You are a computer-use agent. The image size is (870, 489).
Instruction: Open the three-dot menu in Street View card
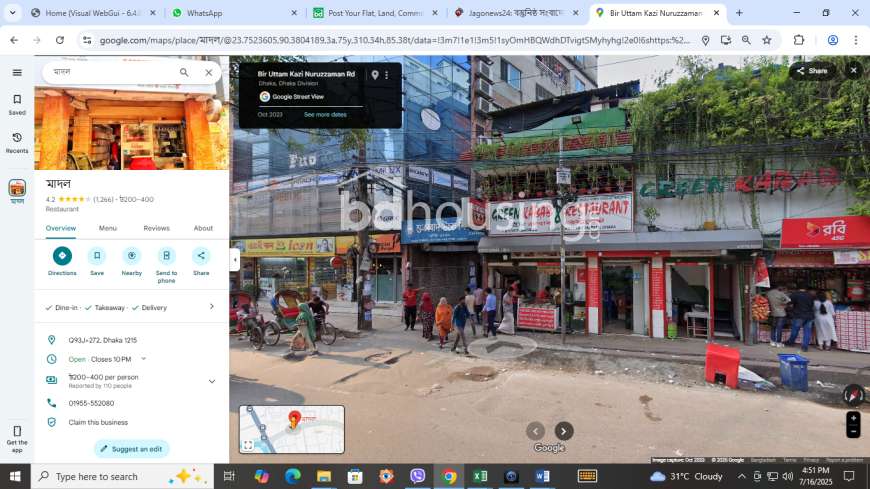click(x=387, y=75)
